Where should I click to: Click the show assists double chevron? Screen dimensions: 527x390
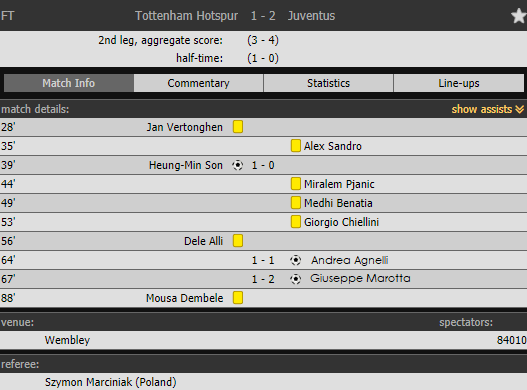[x=520, y=109]
